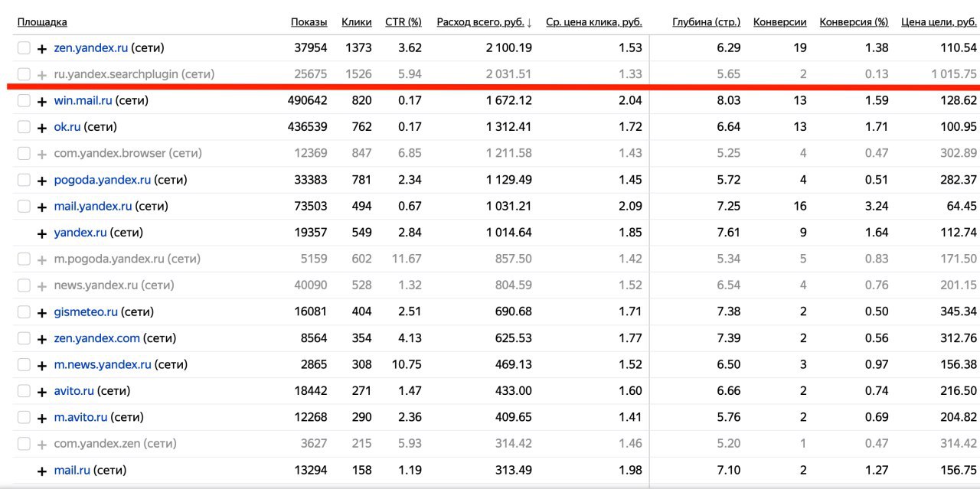
Task: Sort by the Площадка column header
Action: 42,22
